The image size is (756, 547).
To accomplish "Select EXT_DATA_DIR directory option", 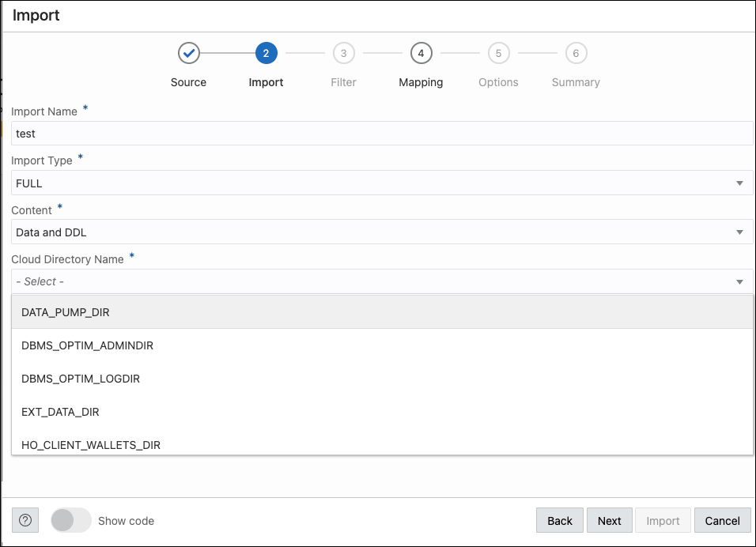I will tap(382, 412).
